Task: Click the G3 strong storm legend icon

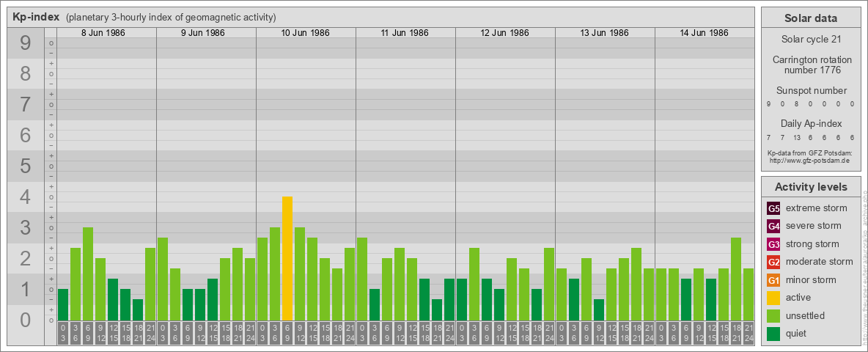Action: [x=773, y=244]
